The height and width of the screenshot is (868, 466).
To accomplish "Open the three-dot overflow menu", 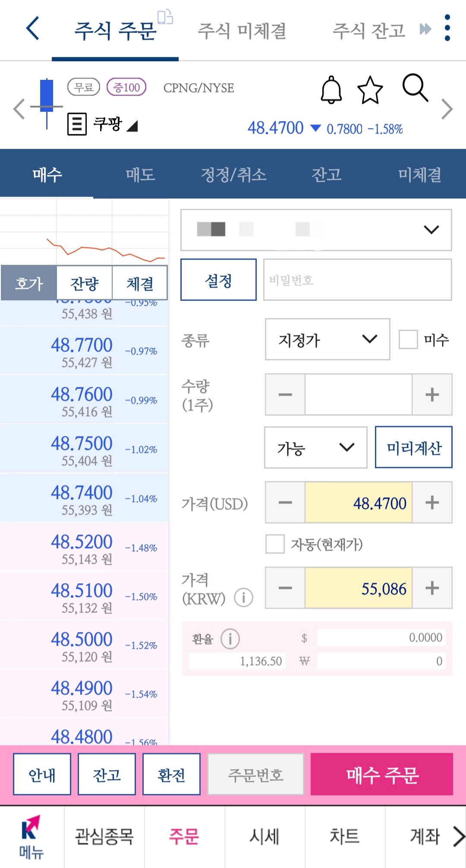I will 447,28.
